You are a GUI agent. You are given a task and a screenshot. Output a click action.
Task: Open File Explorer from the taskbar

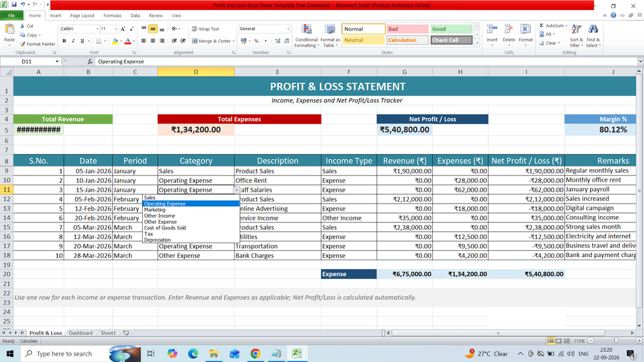[214, 354]
